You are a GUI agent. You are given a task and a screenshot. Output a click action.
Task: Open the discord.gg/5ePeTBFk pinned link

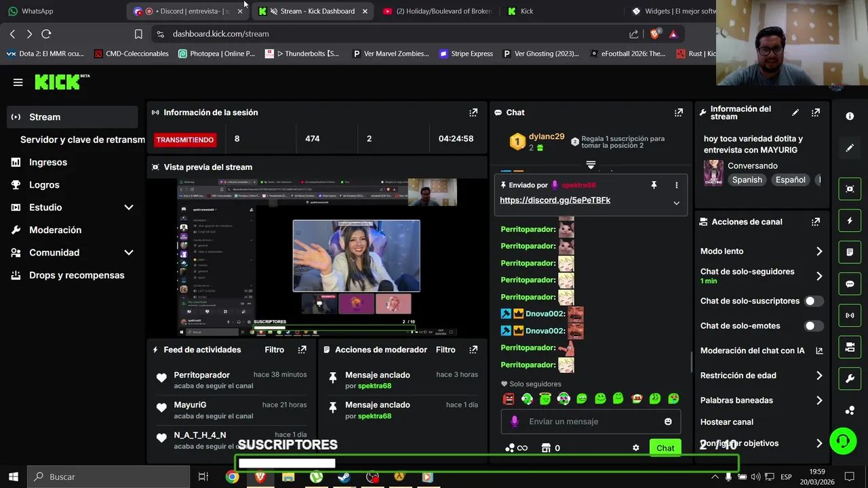point(555,200)
